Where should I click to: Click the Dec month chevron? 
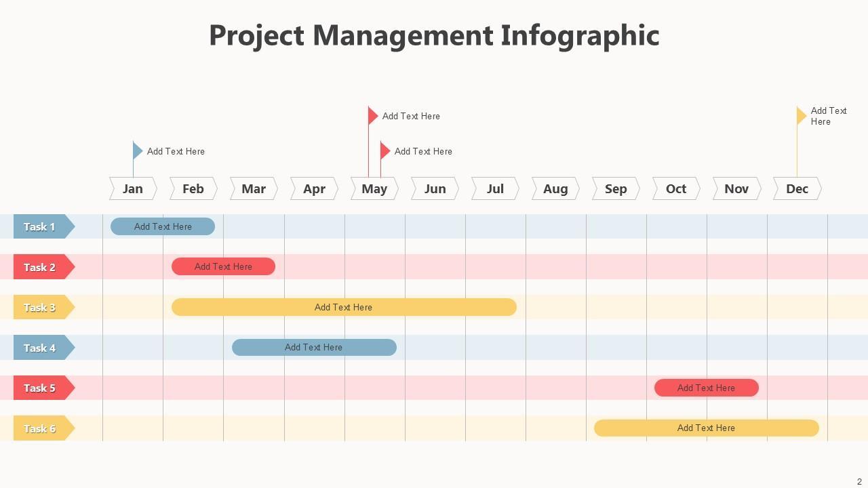797,188
